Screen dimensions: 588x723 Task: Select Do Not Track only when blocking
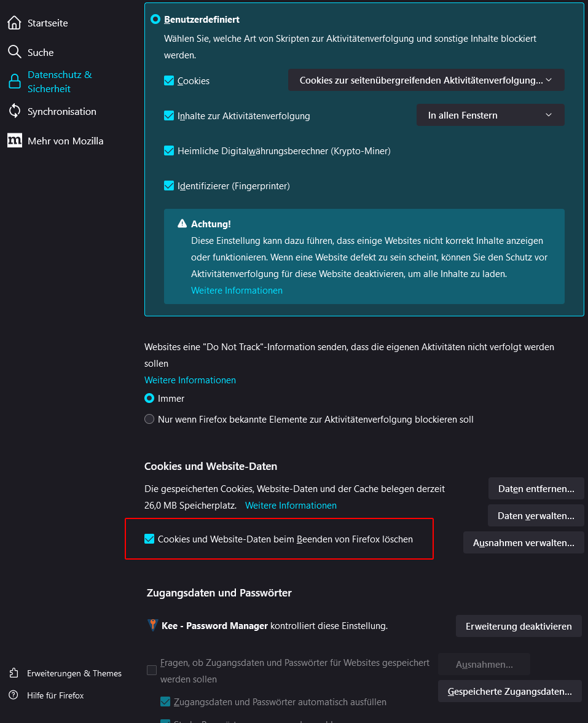pos(149,420)
